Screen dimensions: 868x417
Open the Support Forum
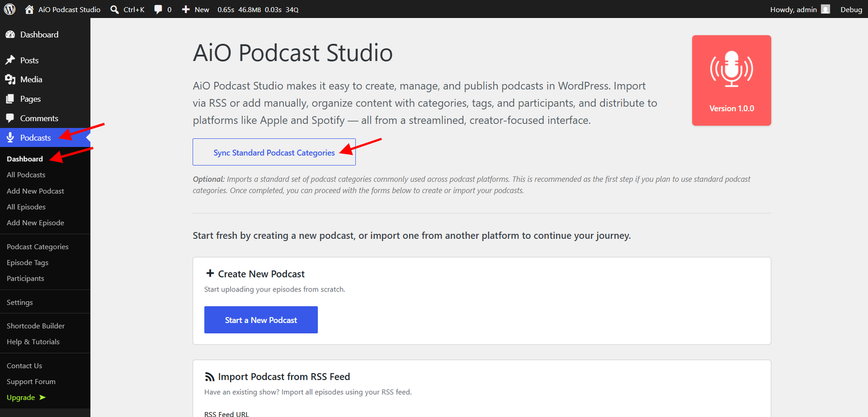31,382
